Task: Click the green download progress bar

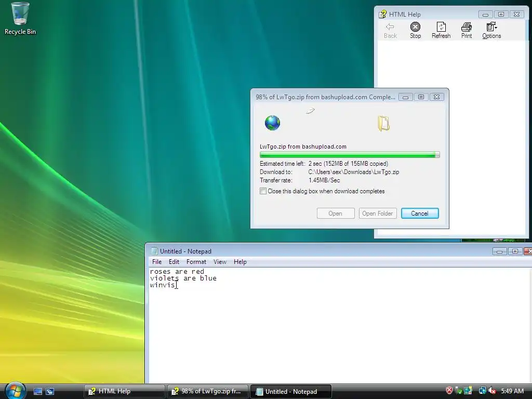Action: [350, 155]
